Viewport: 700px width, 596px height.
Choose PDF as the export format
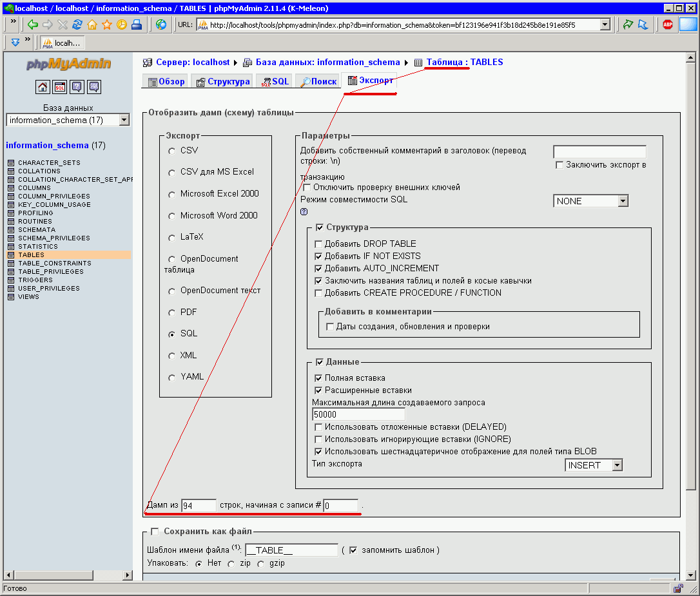click(x=172, y=312)
